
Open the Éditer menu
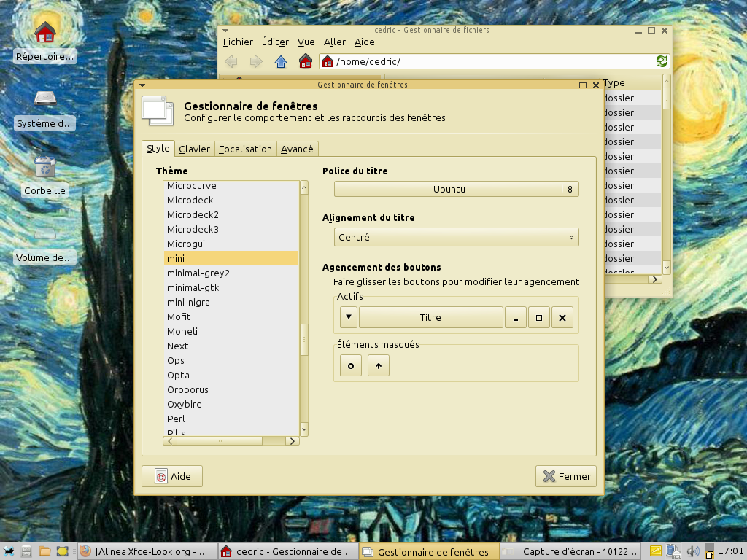pos(275,42)
